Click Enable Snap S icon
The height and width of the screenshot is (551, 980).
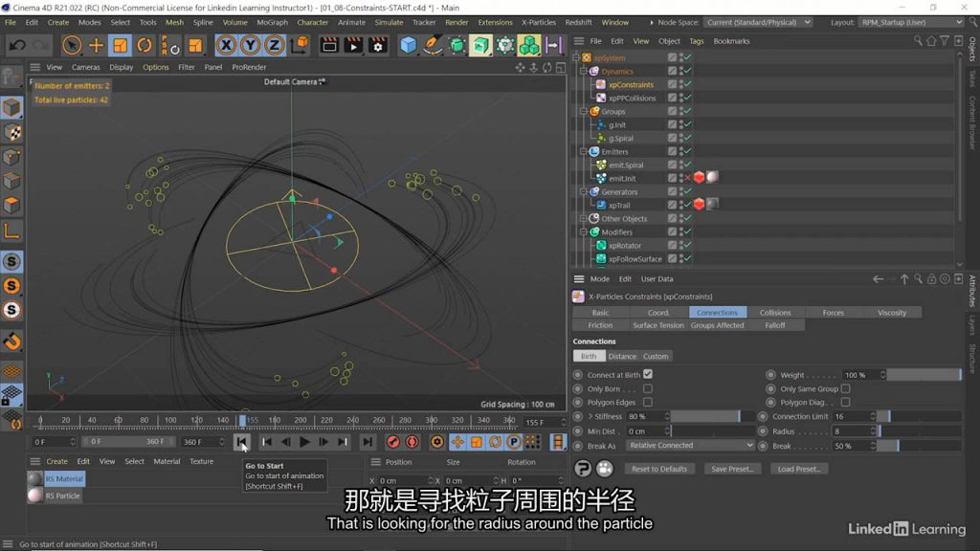tap(11, 261)
